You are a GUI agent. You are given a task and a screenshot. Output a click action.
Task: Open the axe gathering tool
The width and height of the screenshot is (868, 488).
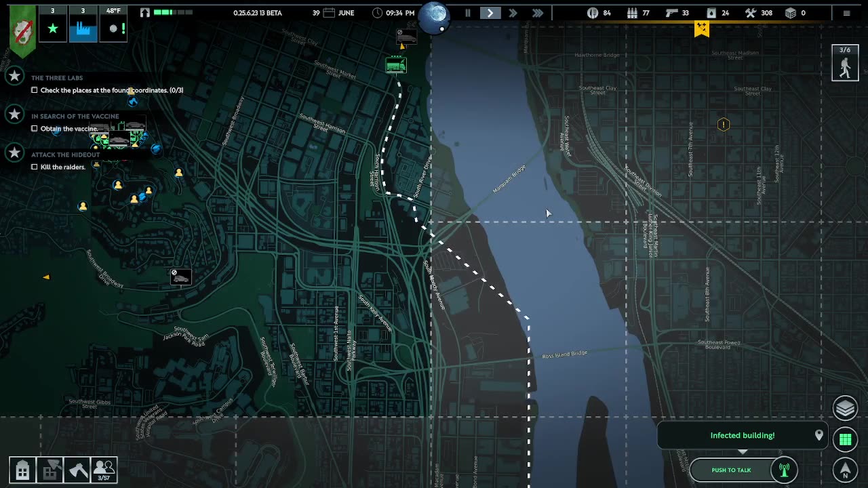[x=77, y=470]
